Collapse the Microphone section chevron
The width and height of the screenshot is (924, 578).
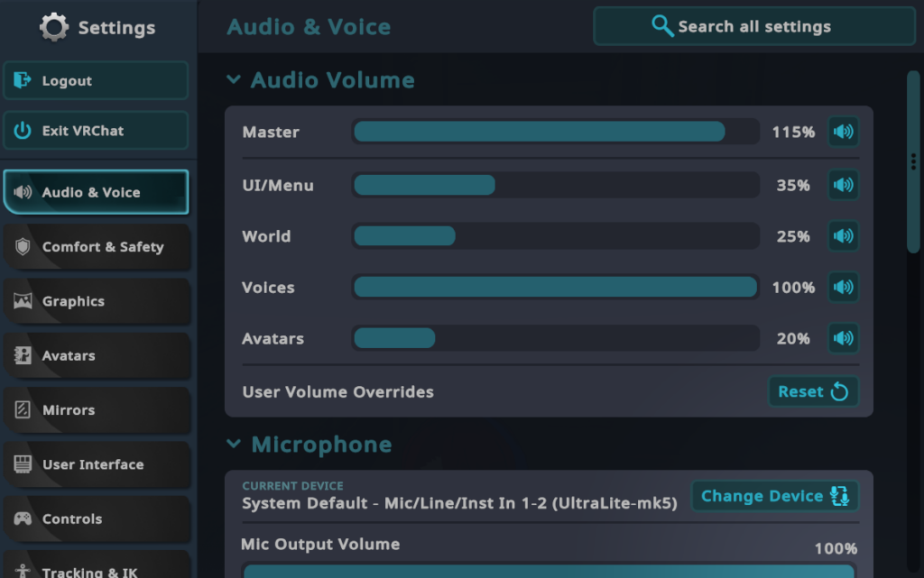point(234,444)
